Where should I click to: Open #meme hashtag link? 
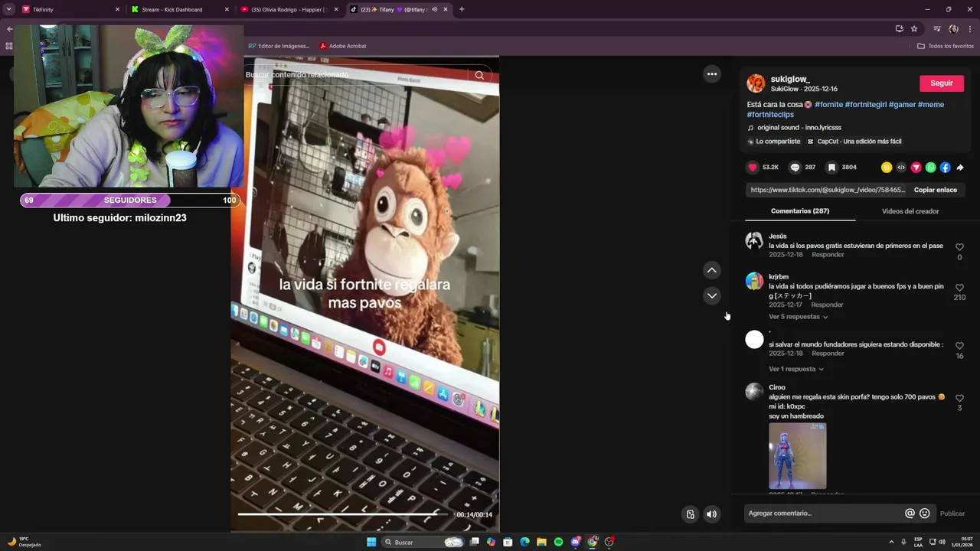[x=931, y=105]
